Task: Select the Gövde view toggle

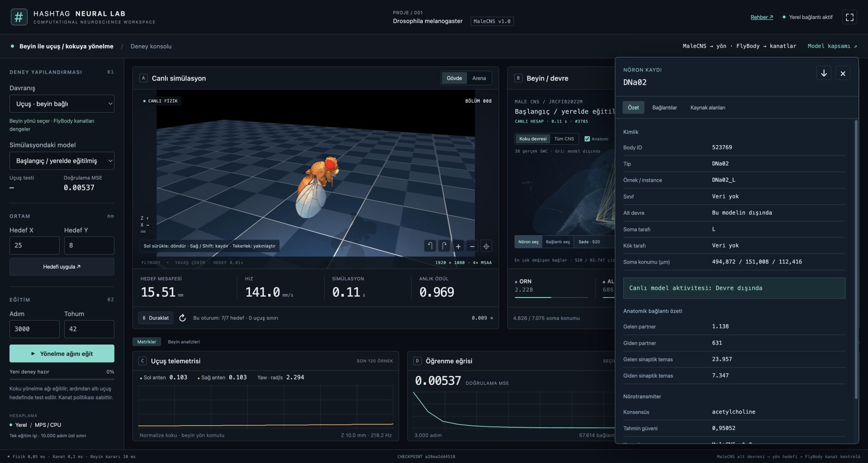Action: pos(454,78)
